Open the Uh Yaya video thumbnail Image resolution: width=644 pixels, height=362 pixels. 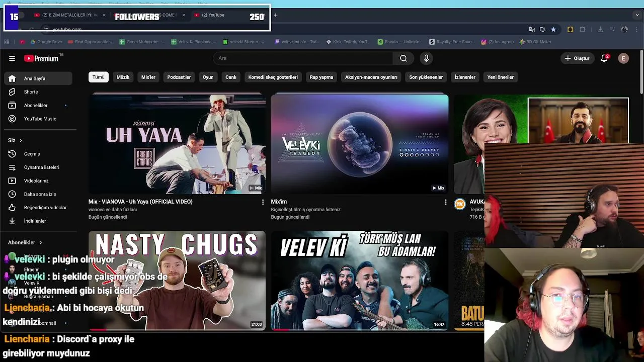(x=177, y=143)
